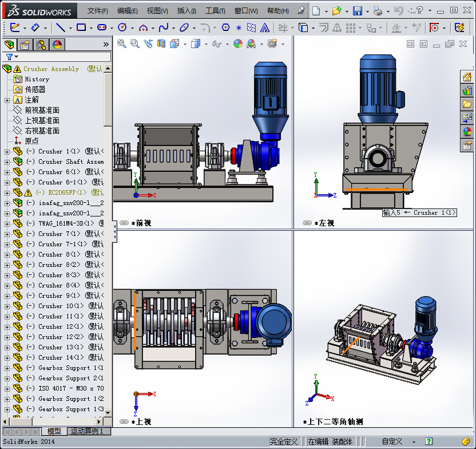Toggle the link views icon beside *上视
Screen dimensions: 476x449
pyautogui.click(x=124, y=422)
